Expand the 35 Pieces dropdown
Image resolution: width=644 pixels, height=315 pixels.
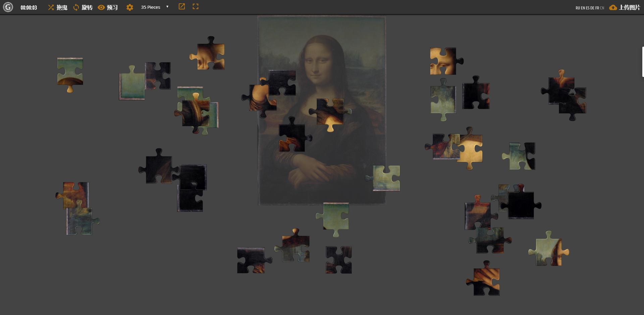tap(155, 7)
